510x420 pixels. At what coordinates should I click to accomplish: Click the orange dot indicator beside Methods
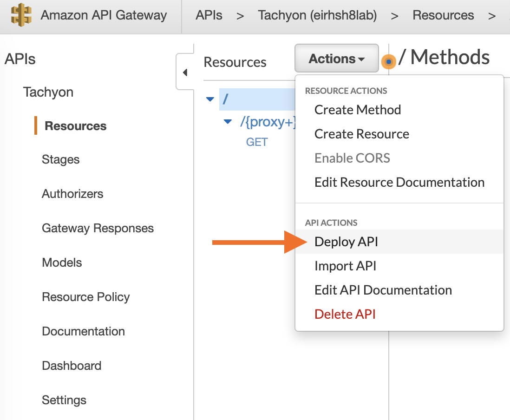tap(388, 61)
